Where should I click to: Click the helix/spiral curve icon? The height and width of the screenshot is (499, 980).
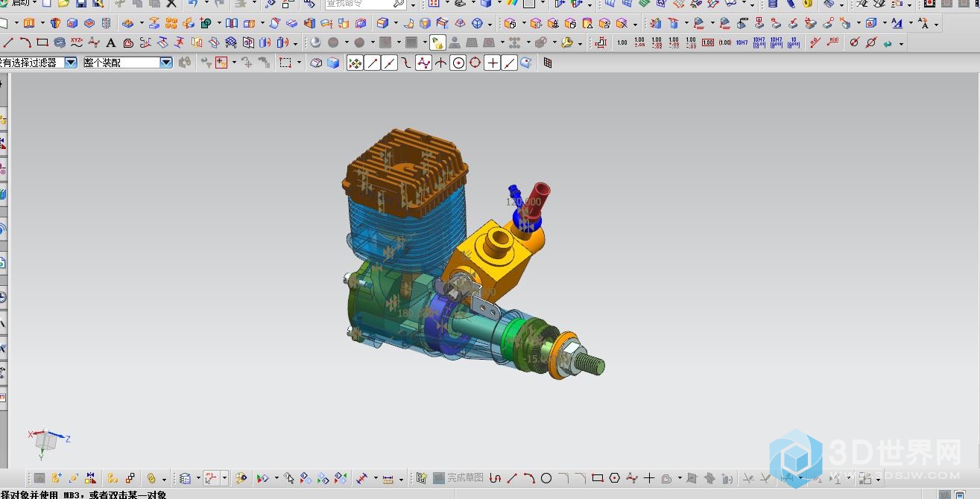(60, 42)
